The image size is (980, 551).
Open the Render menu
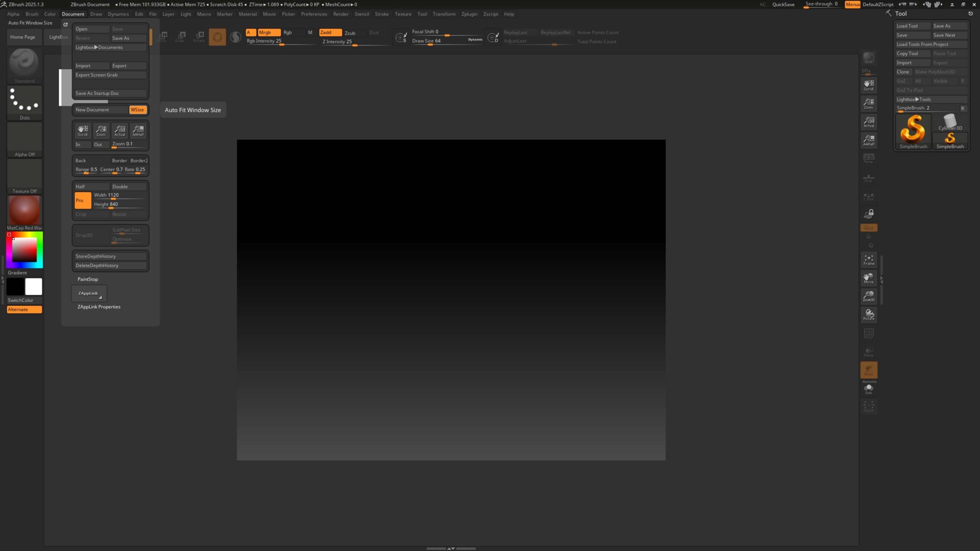coord(341,14)
